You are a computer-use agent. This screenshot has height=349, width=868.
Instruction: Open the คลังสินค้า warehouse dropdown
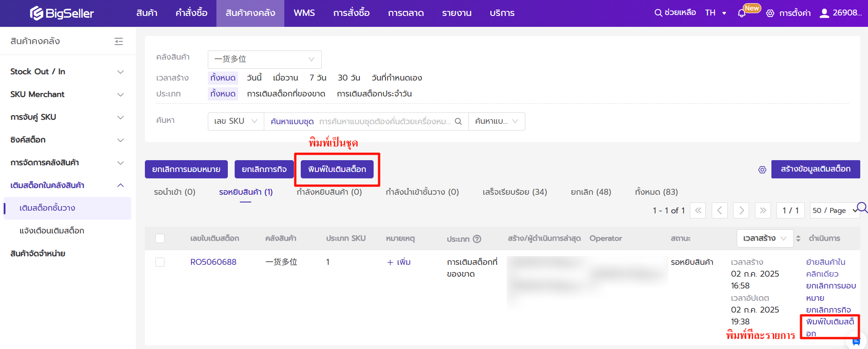tap(265, 59)
